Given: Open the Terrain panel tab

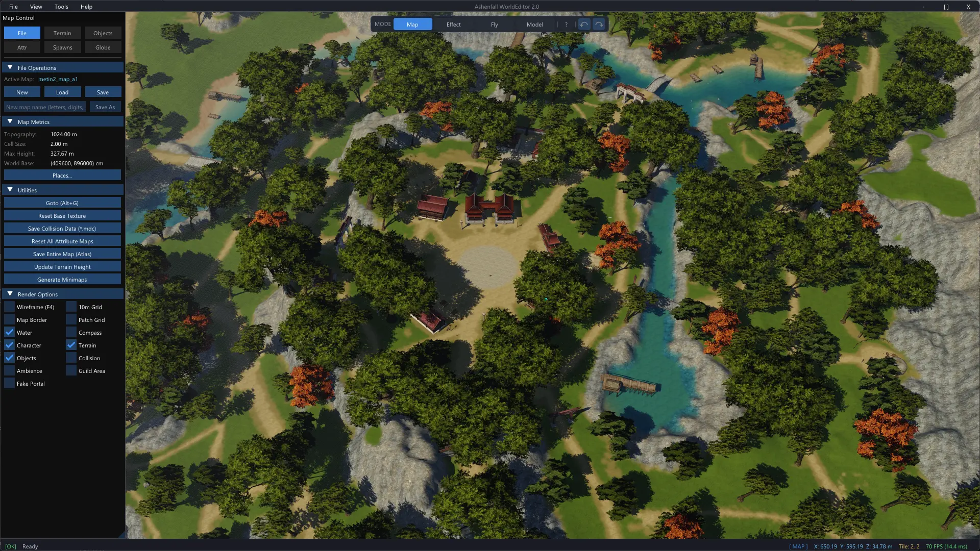Looking at the screenshot, I should click(62, 33).
